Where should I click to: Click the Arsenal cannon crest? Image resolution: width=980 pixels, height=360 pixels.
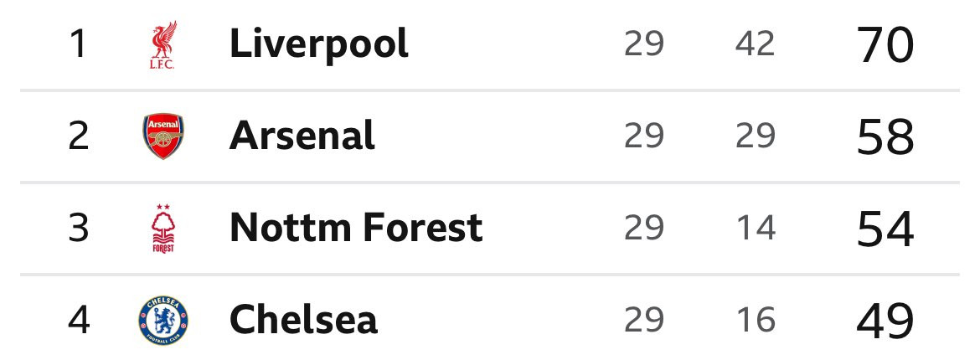pyautogui.click(x=162, y=136)
